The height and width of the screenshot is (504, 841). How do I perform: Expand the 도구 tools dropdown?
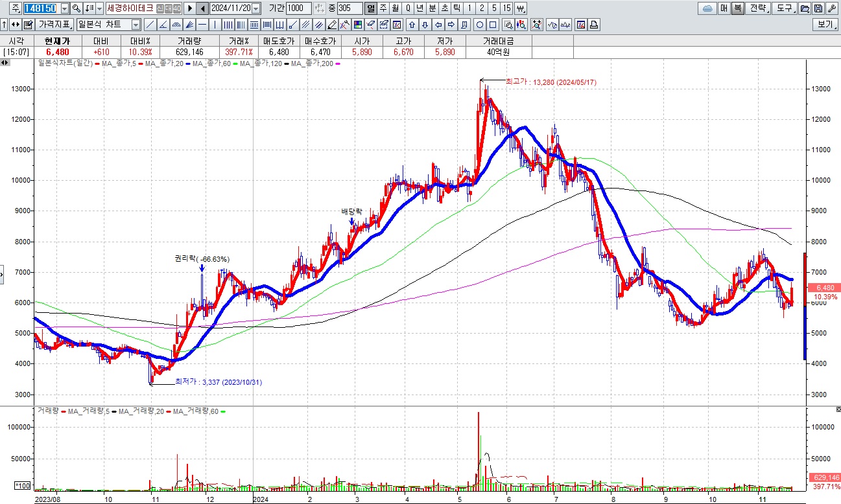pos(785,8)
